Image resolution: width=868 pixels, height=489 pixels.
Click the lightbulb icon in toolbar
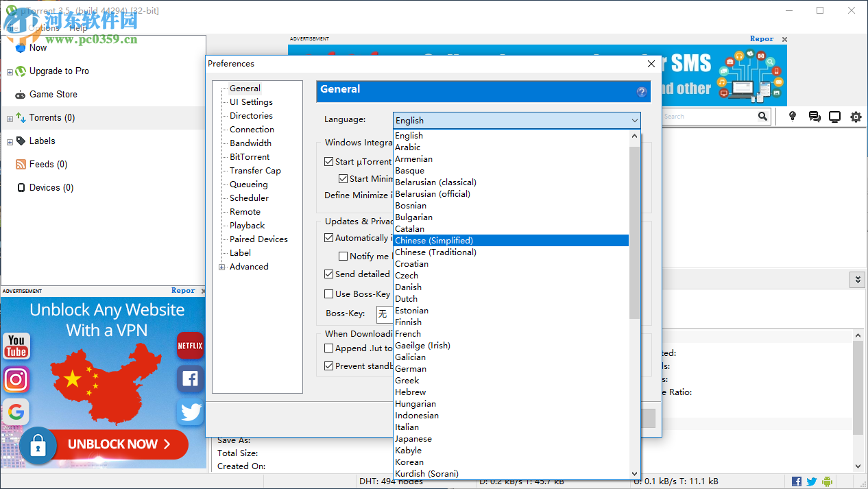click(793, 117)
